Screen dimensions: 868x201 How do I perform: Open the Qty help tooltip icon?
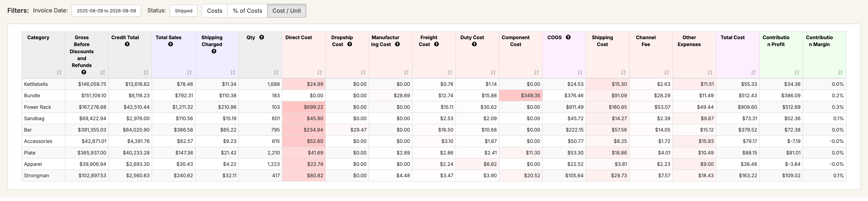pos(262,37)
